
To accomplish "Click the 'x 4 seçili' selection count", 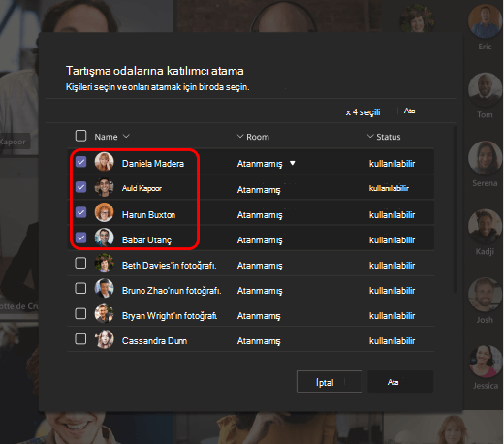I will tap(362, 112).
